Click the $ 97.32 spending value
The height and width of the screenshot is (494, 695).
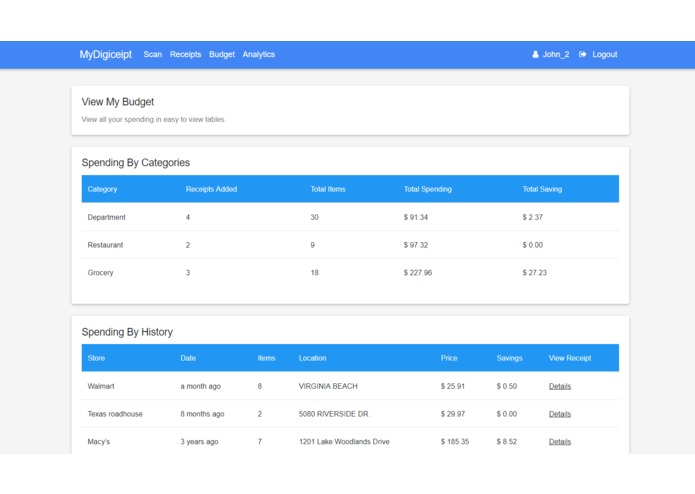click(416, 245)
